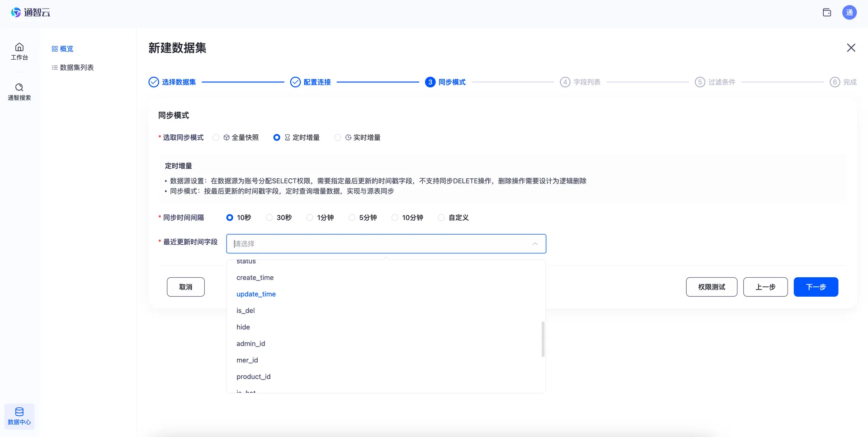This screenshot has width=868, height=437.
Task: Choose 5分钟 sync interval
Action: pos(352,218)
